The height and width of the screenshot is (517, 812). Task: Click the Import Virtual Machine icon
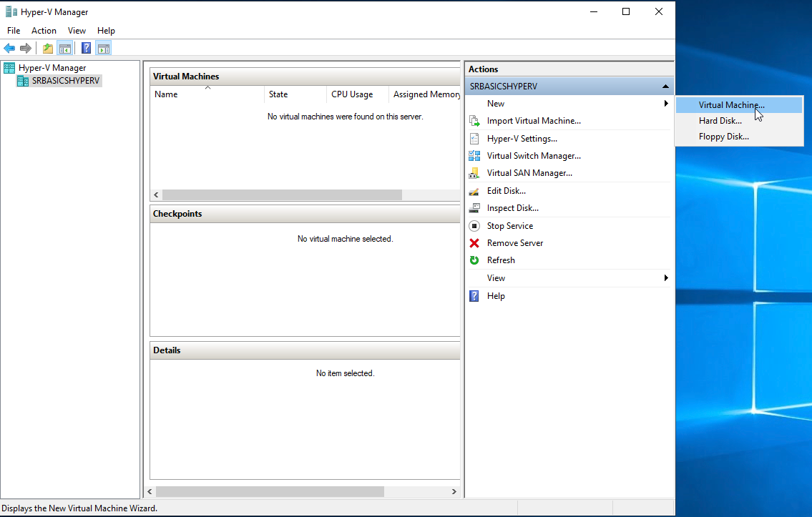474,121
